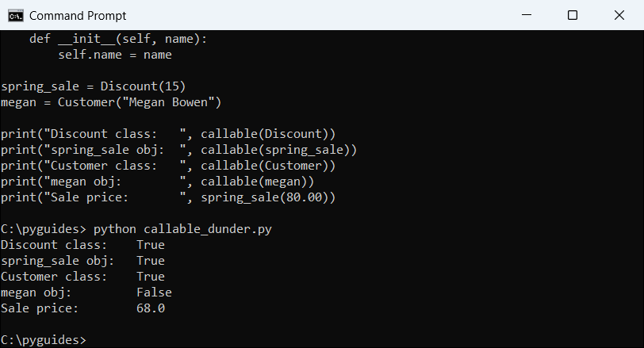The height and width of the screenshot is (348, 644).
Task: Click the print line with callable(megan)
Action: 157,182
